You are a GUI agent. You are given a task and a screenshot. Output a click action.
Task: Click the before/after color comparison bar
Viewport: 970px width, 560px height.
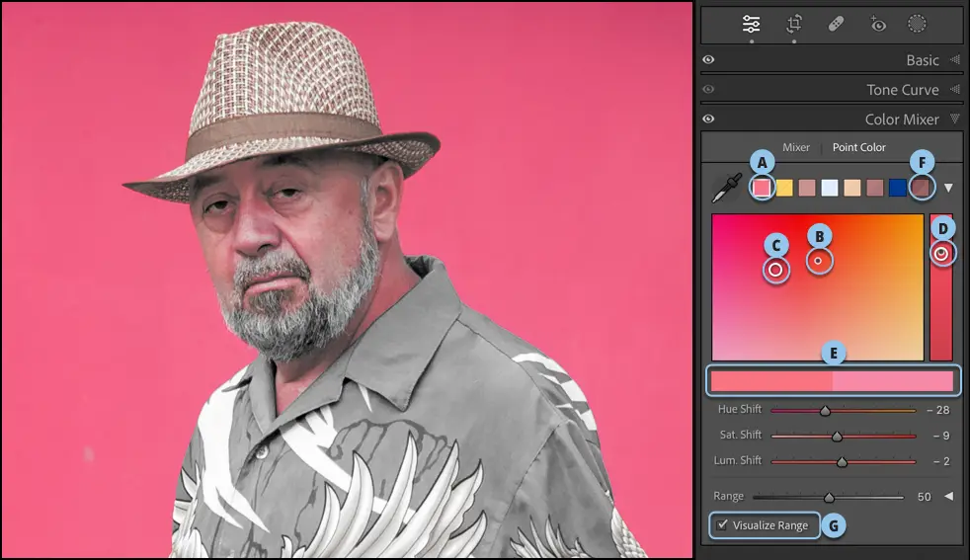[x=833, y=380]
